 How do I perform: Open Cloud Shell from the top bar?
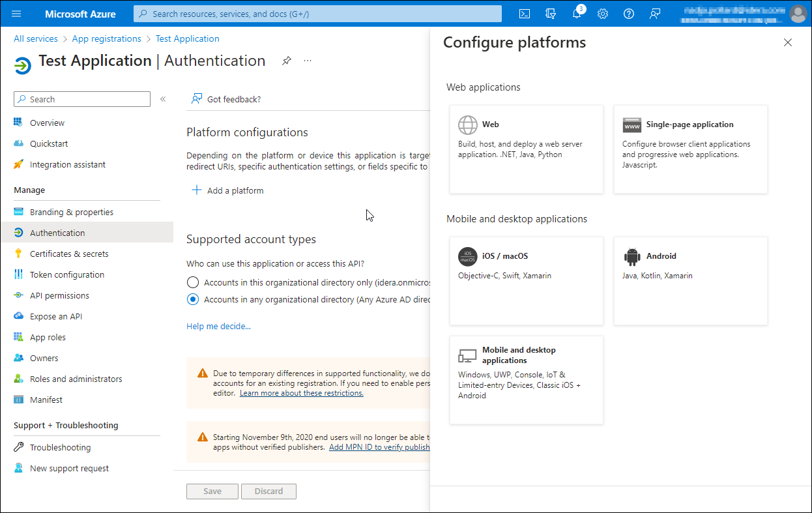click(525, 14)
